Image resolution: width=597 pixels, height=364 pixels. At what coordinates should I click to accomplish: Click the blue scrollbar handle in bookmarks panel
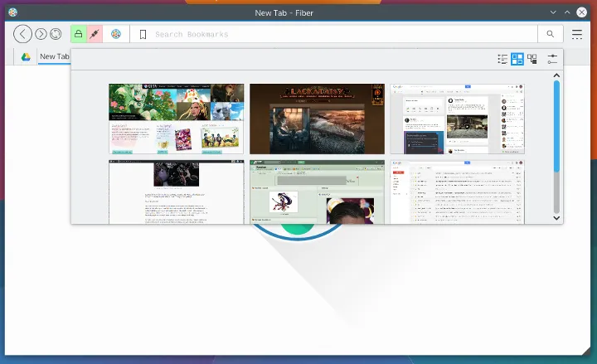pyautogui.click(x=556, y=126)
